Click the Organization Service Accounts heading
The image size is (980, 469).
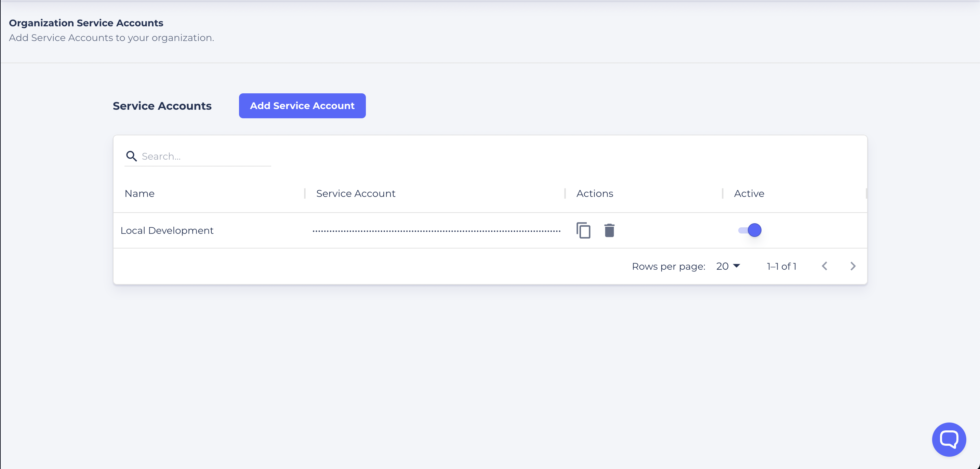[86, 23]
